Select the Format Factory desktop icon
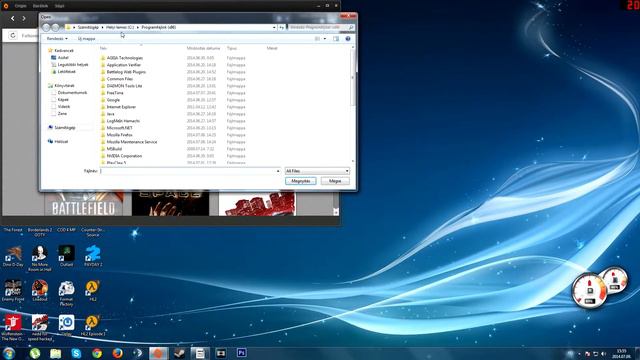The width and height of the screenshot is (640, 360). (x=66, y=293)
